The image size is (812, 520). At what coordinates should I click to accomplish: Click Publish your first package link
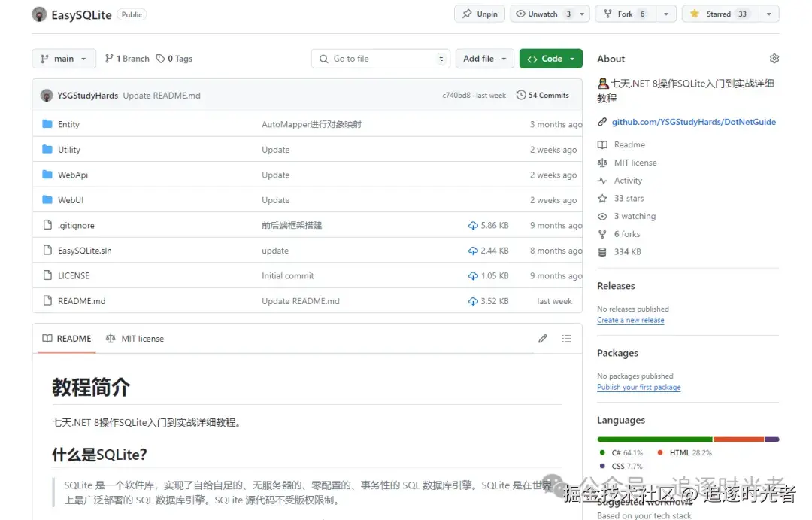(x=638, y=388)
